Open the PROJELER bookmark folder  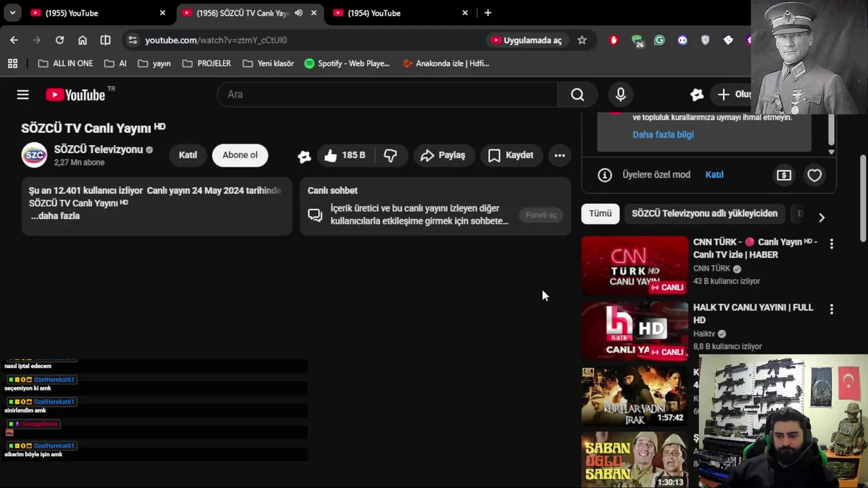[x=207, y=64]
